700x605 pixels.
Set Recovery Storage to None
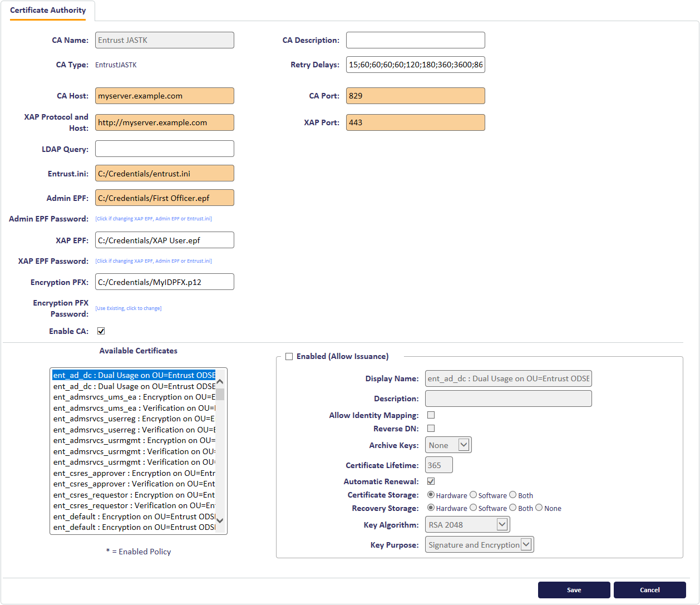point(539,508)
